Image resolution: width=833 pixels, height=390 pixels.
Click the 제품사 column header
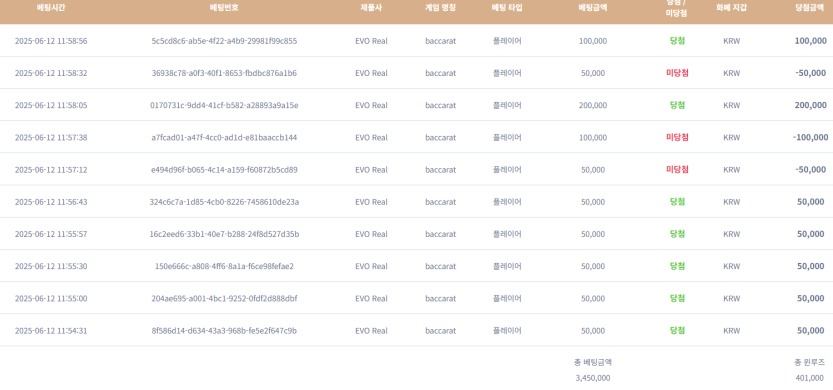pyautogui.click(x=371, y=8)
